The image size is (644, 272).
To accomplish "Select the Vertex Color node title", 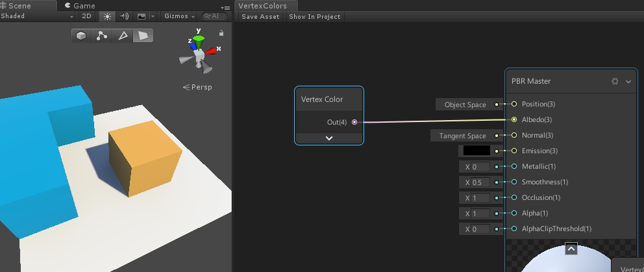I will 322,99.
